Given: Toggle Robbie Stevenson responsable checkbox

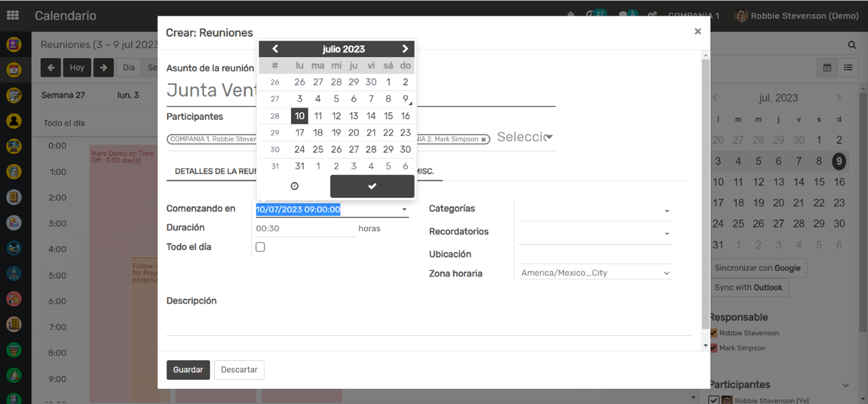Looking at the screenshot, I should (x=713, y=333).
